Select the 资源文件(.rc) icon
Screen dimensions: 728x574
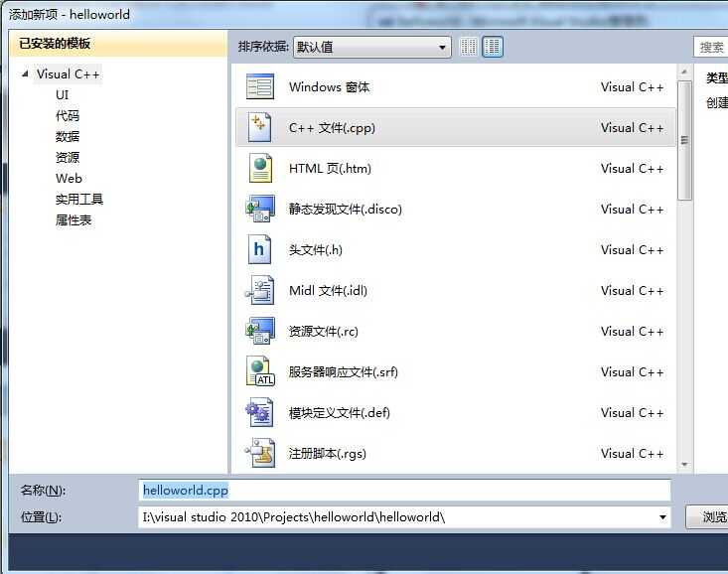click(x=260, y=331)
